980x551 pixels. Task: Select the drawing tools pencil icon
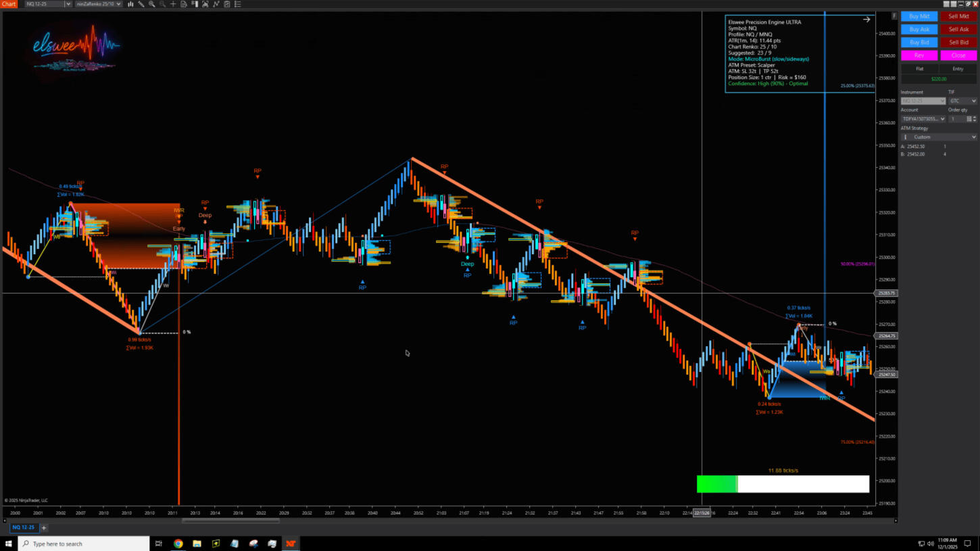point(141,4)
